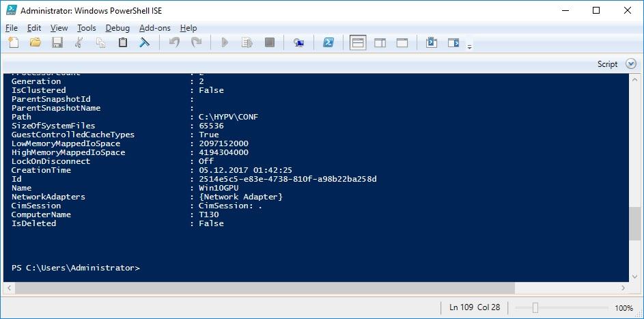
Task: Copy selection with toolbar copy icon
Action: coord(100,42)
